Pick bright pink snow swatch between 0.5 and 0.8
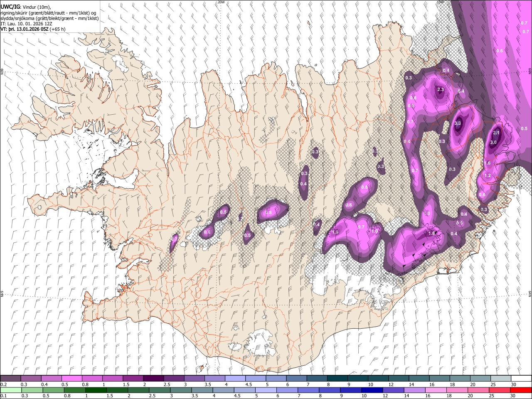This screenshot has height=399, width=532. (x=71, y=378)
